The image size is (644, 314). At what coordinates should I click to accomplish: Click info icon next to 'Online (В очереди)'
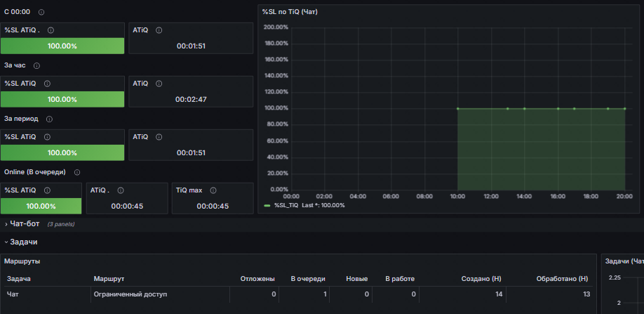click(76, 173)
